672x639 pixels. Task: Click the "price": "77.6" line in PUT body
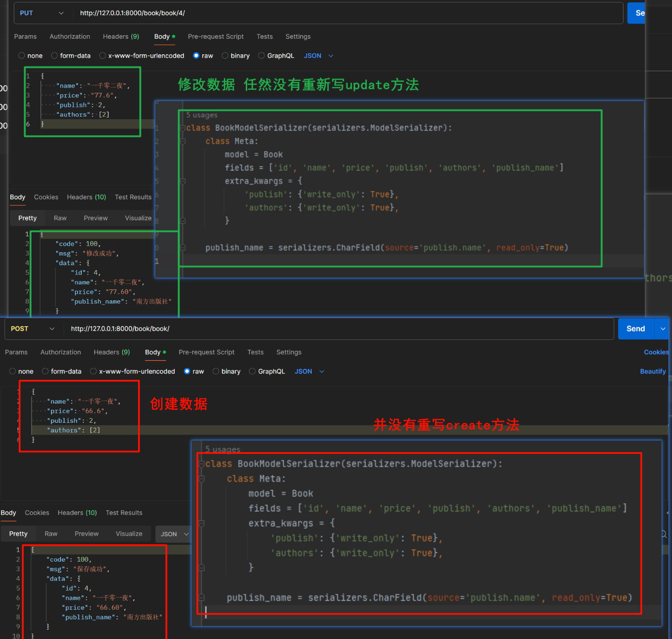pos(86,95)
